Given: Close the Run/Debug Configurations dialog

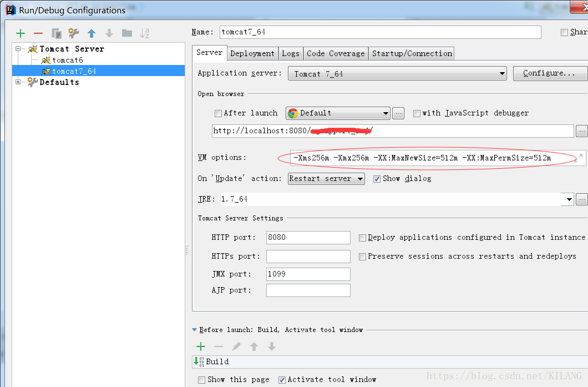Looking at the screenshot, I should pos(580,7).
